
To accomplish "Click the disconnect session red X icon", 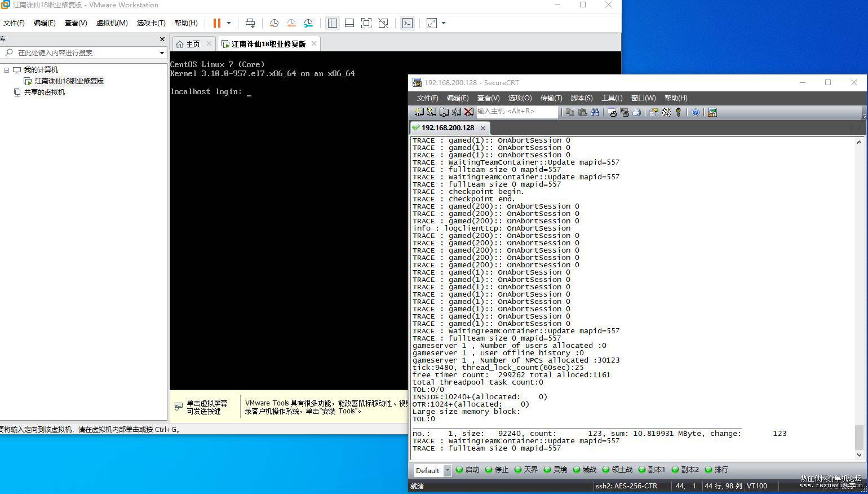I will tap(469, 112).
